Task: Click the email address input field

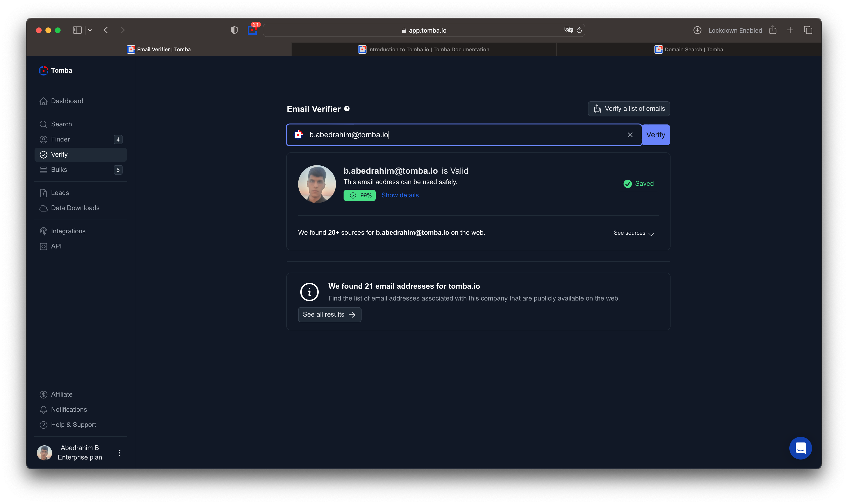Action: tap(464, 135)
